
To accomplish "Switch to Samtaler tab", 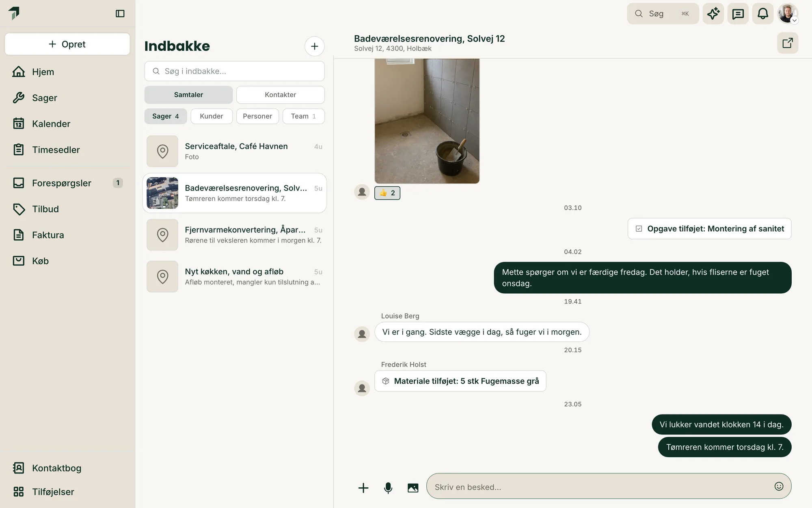I will pyautogui.click(x=188, y=95).
